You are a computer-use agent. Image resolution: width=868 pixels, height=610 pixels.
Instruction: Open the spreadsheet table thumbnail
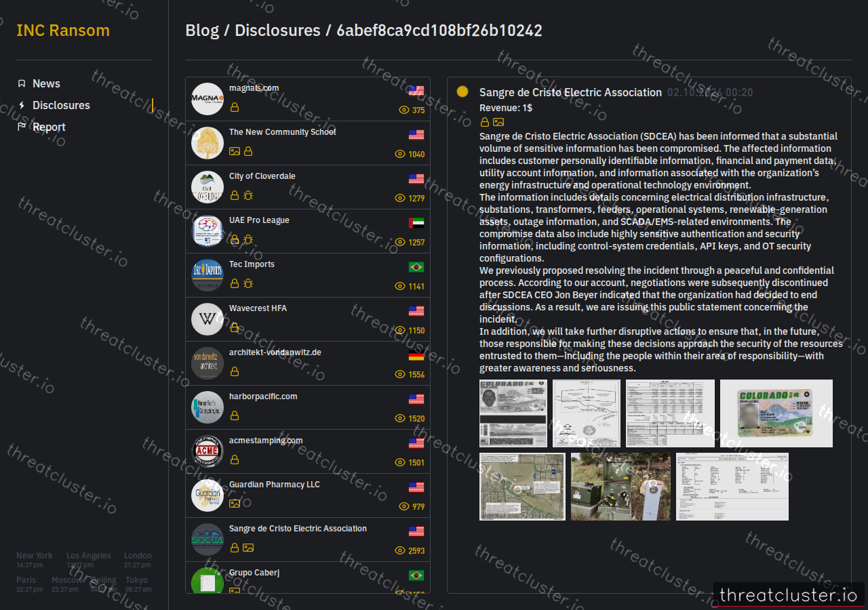pyautogui.click(x=670, y=413)
